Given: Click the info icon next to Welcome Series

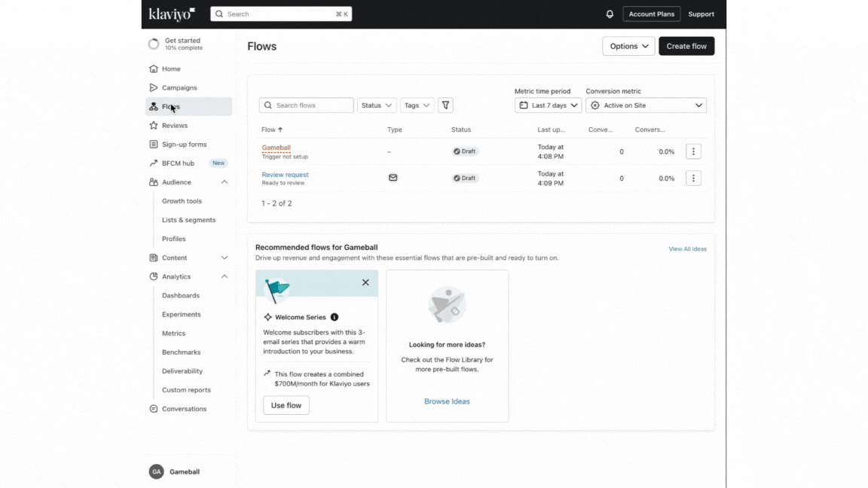Looking at the screenshot, I should [x=335, y=317].
